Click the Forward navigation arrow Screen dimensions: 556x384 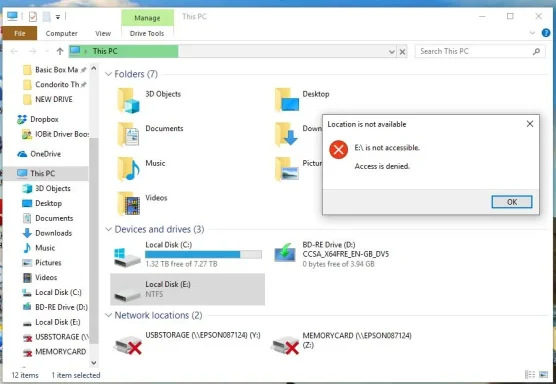click(x=33, y=51)
